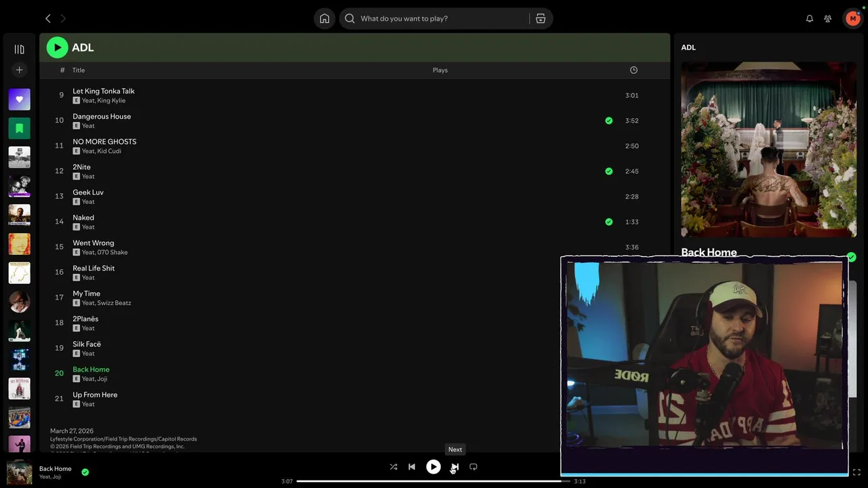Image resolution: width=868 pixels, height=488 pixels.
Task: Open Liked Songs heart tile
Action: (19, 100)
